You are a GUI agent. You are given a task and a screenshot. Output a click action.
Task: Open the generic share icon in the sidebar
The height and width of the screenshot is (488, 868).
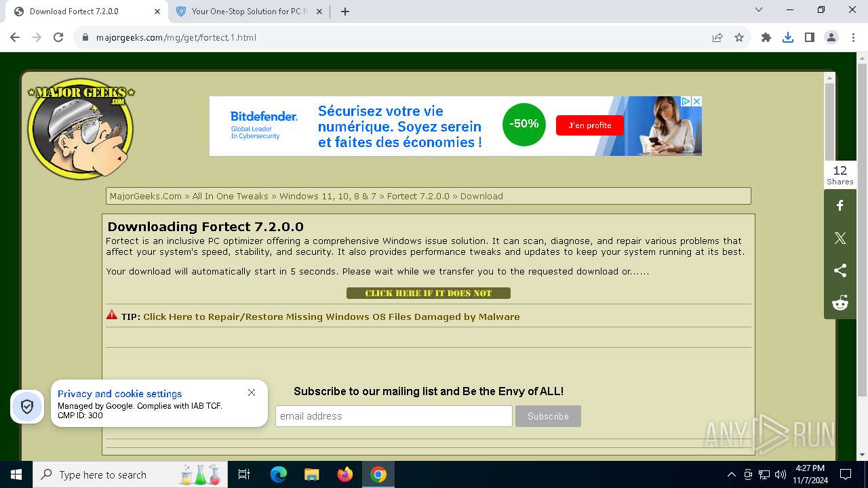click(x=840, y=270)
